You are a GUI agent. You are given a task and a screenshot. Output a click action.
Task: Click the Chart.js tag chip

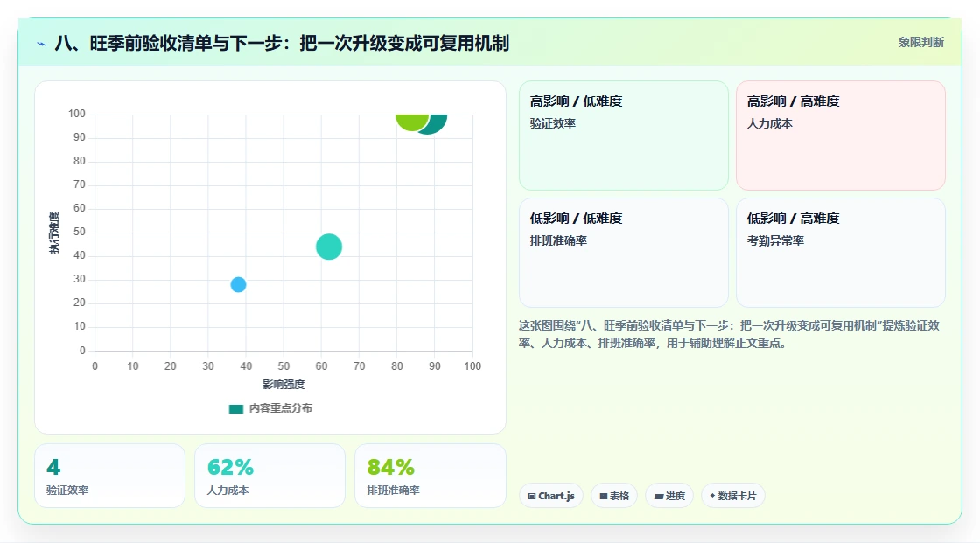551,496
